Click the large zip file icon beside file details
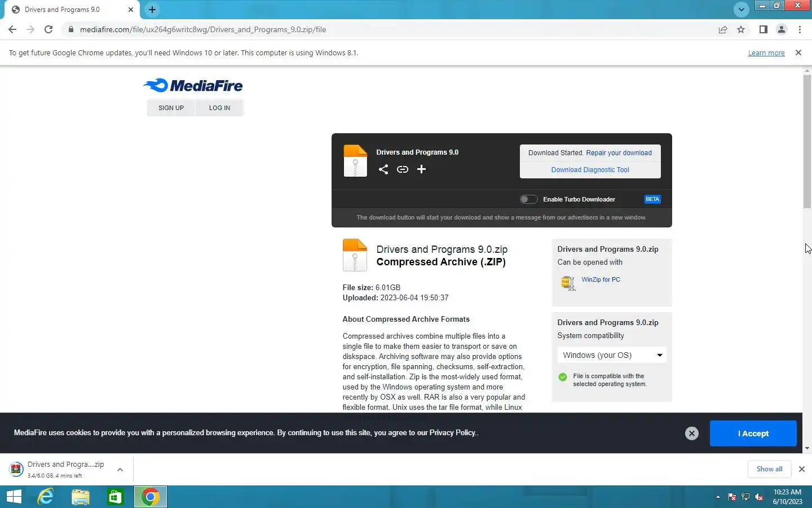The width and height of the screenshot is (812, 508). tap(355, 255)
